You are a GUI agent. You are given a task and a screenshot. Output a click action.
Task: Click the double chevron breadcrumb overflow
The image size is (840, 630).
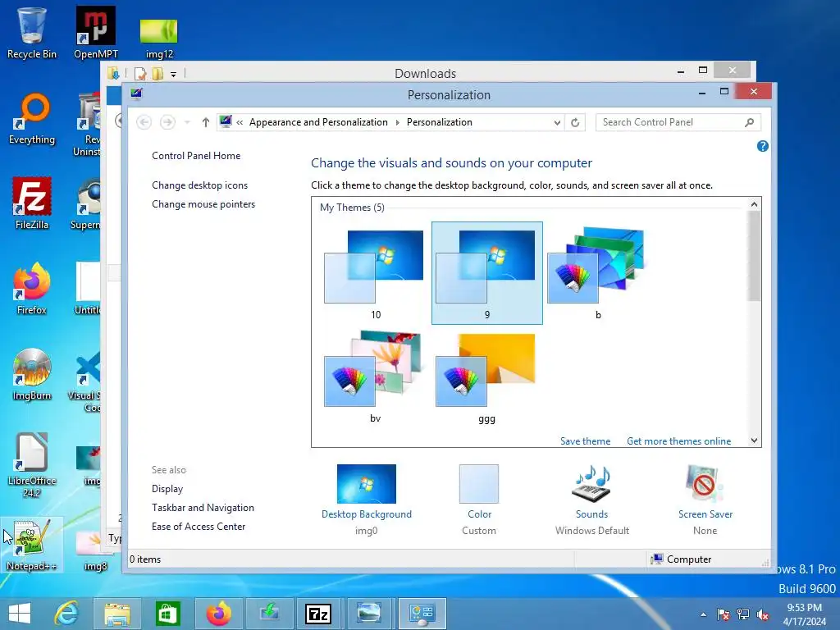tap(240, 122)
